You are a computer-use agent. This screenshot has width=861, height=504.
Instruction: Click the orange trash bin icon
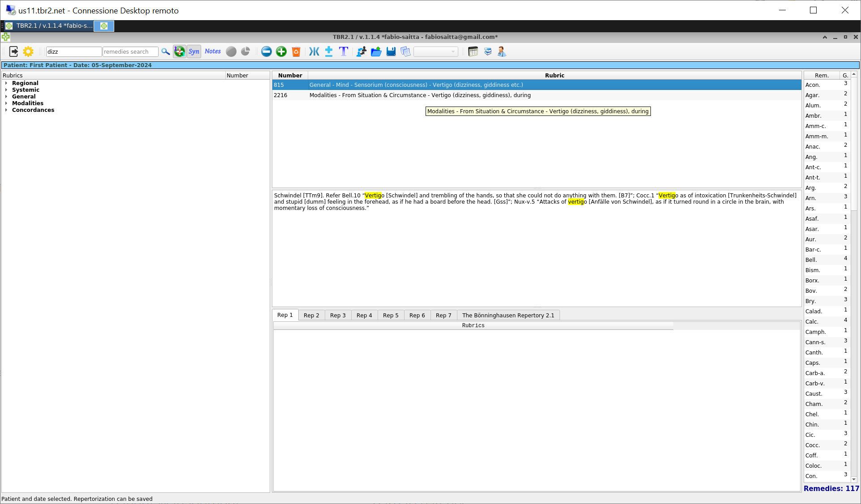(296, 51)
